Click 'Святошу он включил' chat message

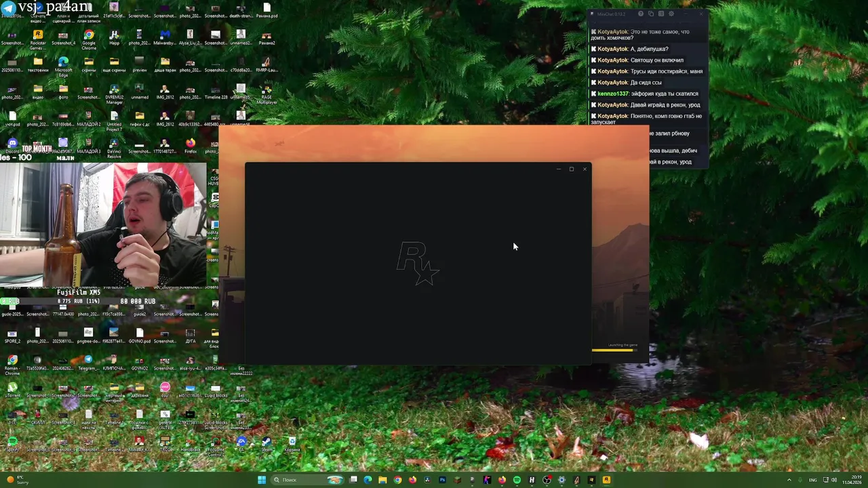[x=638, y=60]
